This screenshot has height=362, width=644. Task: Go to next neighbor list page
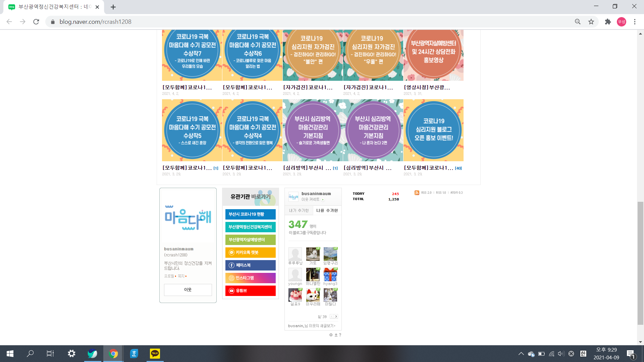(336, 316)
